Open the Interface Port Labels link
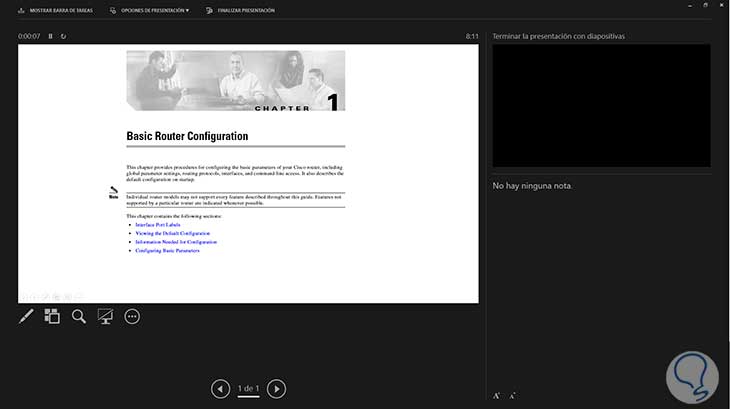Screen dimensions: 730x409 coord(158,225)
